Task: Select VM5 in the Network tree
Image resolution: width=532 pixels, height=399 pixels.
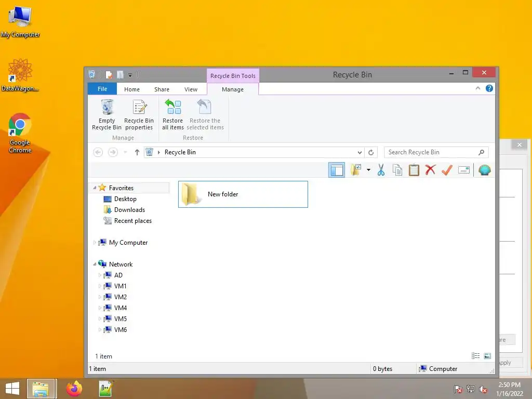Action: [x=120, y=318]
